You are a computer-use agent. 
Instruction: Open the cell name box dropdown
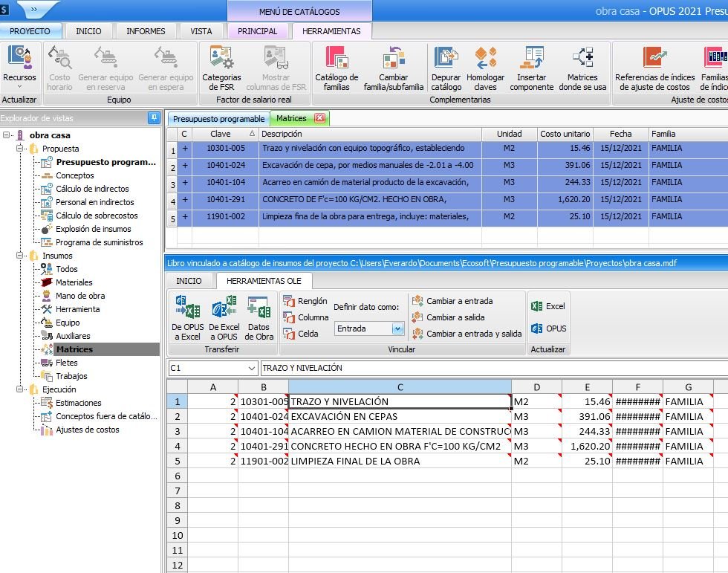pyautogui.click(x=251, y=368)
